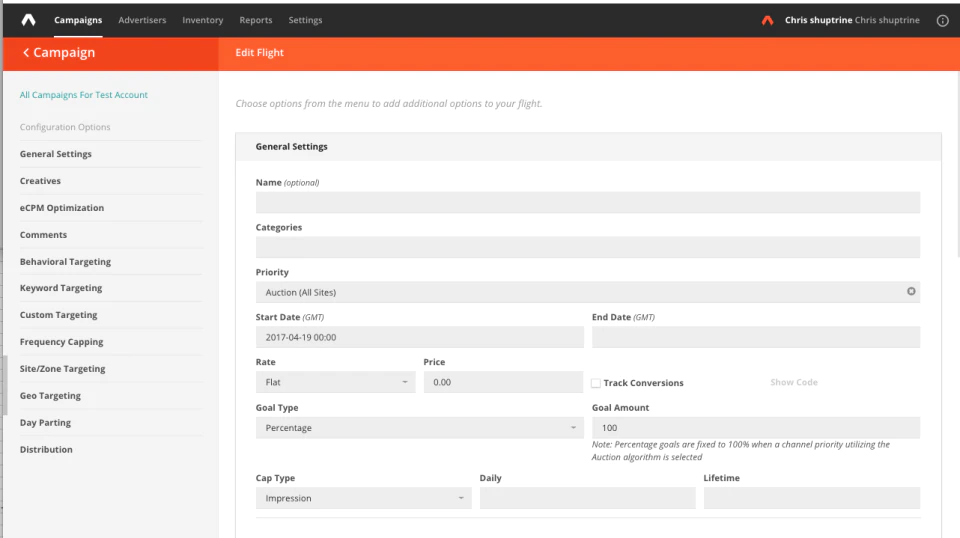The height and width of the screenshot is (538, 960).
Task: Switch to the Campaigns tab
Action: pos(78,20)
